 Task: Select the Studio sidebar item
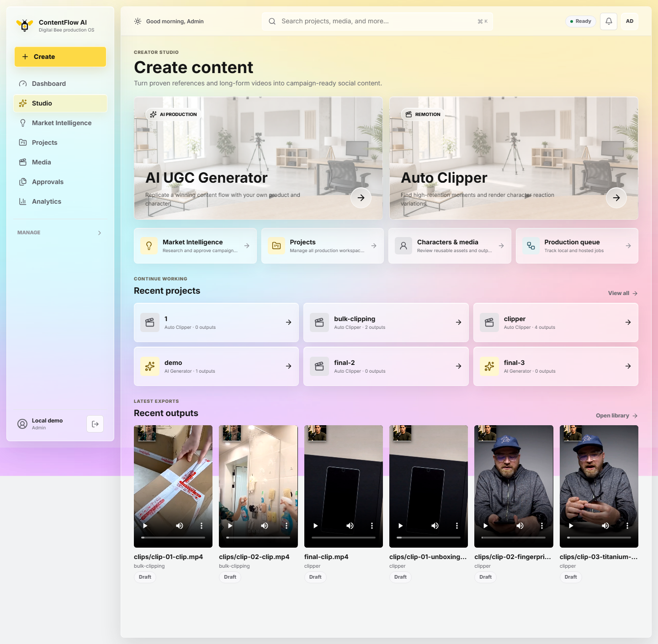coord(60,103)
